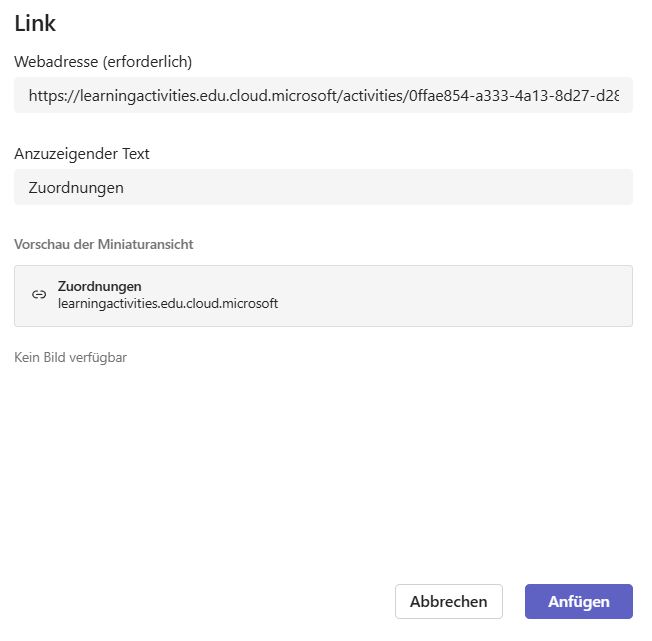652x641 pixels.
Task: Click the word 'Zuordnungen' inside the display text field
Action: (76, 187)
